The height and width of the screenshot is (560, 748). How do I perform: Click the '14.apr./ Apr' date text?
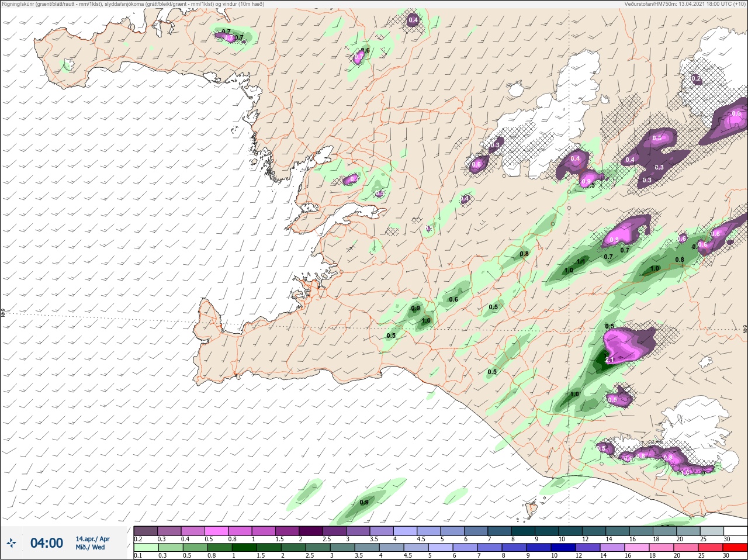[x=92, y=539]
